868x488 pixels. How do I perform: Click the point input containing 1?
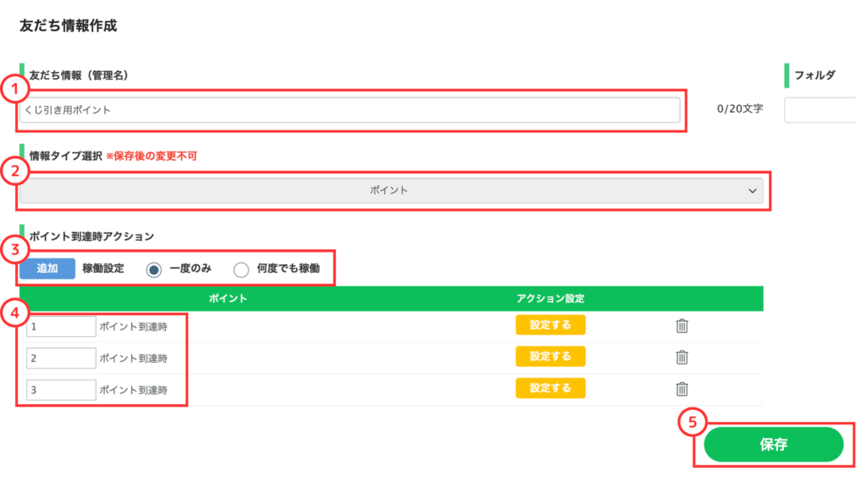click(61, 327)
